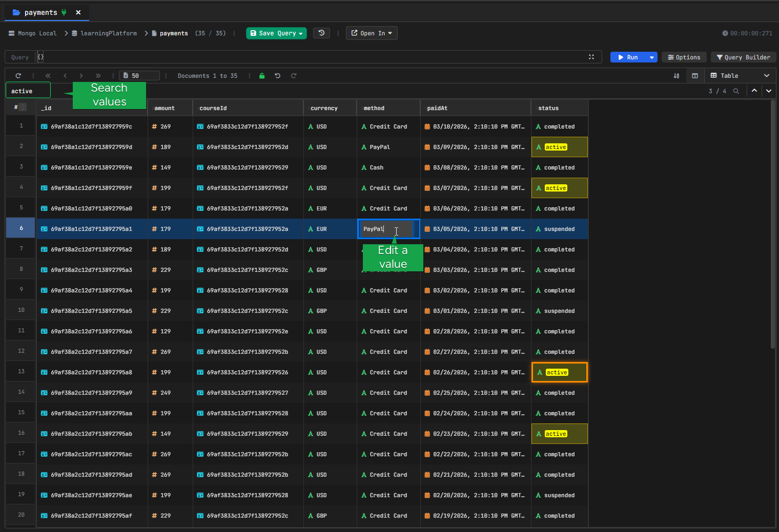Screen dimensions: 779x532
Task: Open the Open In dropdown
Action: pyautogui.click(x=372, y=33)
